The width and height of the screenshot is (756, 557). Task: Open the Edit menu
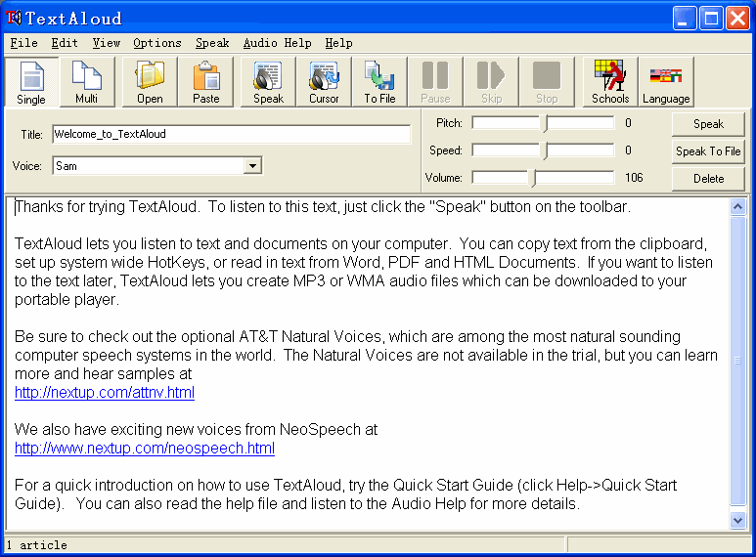(65, 43)
